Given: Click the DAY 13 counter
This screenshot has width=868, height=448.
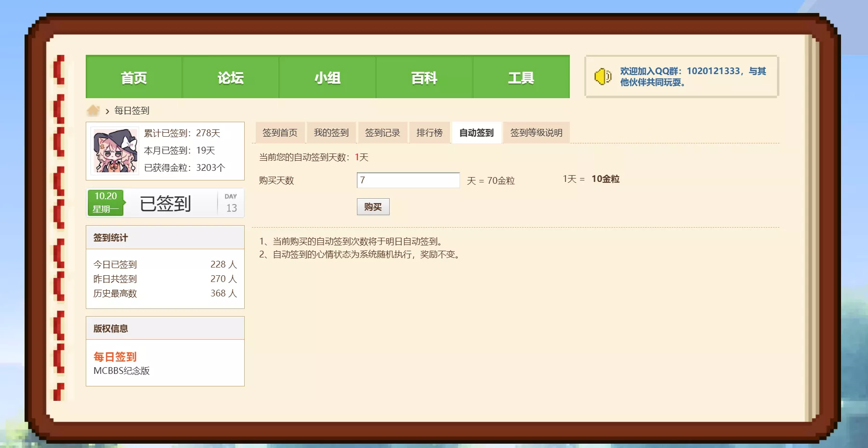Looking at the screenshot, I should pyautogui.click(x=231, y=202).
